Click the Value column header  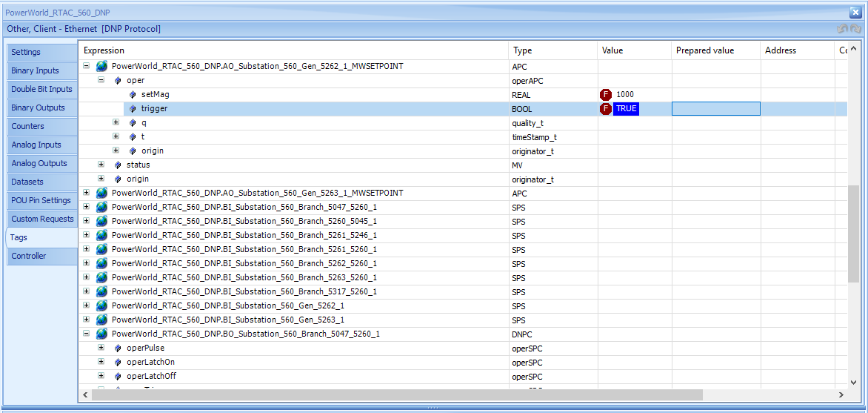635,50
